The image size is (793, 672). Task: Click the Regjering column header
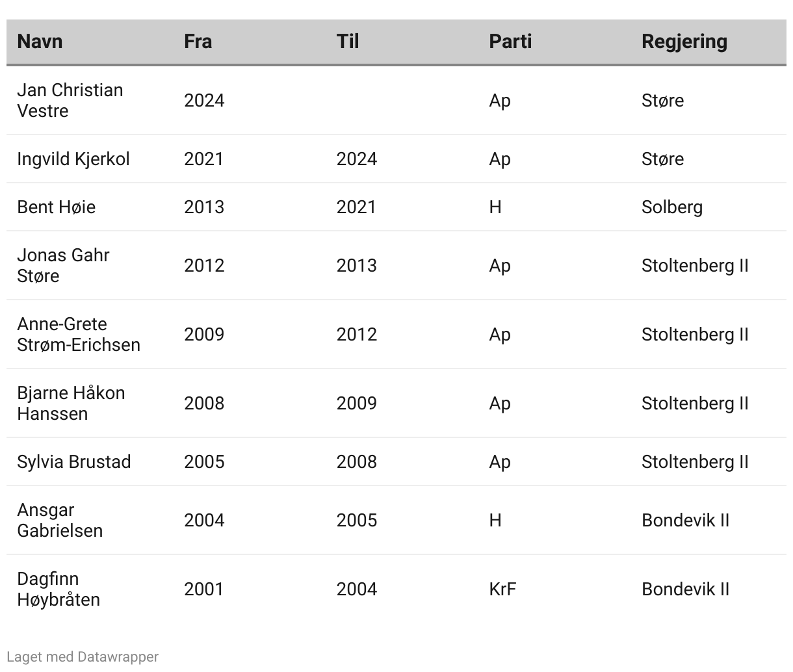coord(684,42)
